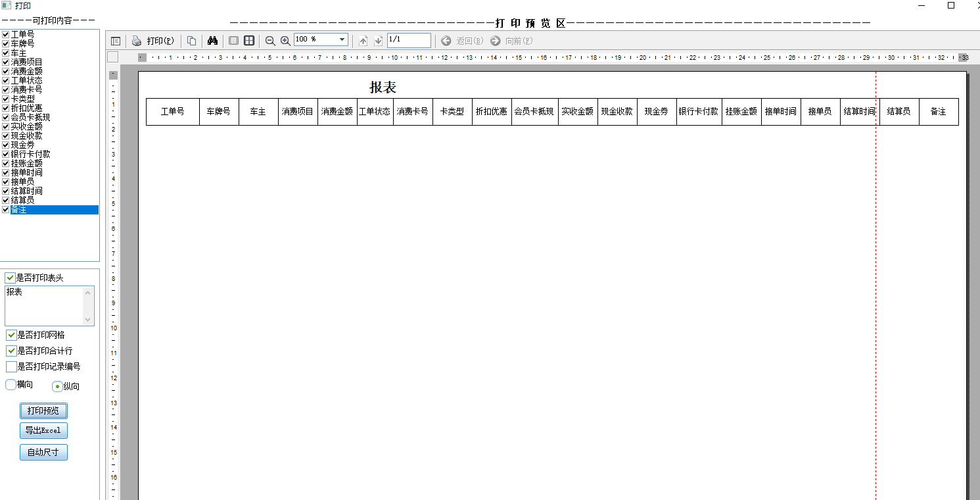This screenshot has width=980, height=500.
Task: Uncheck the 折扣优惠 column checkbox
Action: click(x=6, y=108)
